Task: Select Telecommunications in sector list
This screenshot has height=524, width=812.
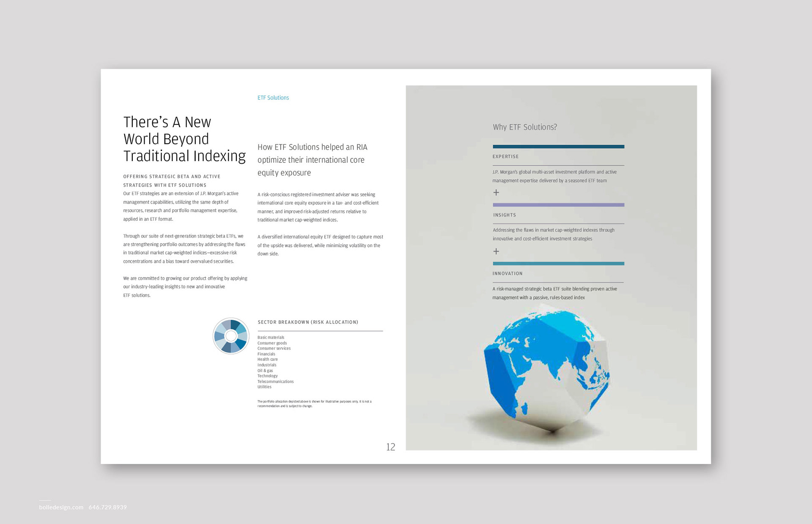Action: [275, 381]
